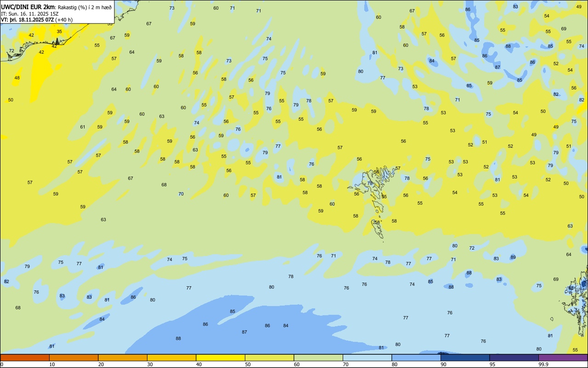Click the "IT: Sun. 16. 11. 2025 15Z" line
This screenshot has width=588, height=368.
point(30,13)
